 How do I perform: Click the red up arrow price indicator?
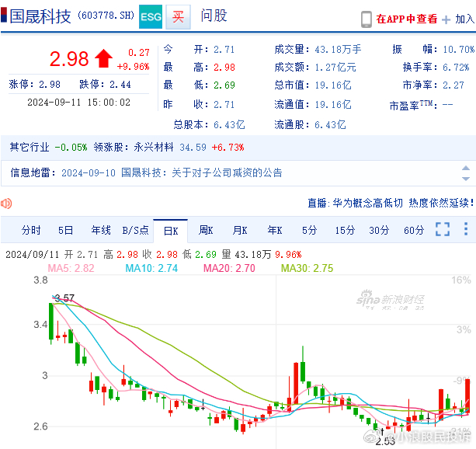click(x=103, y=58)
